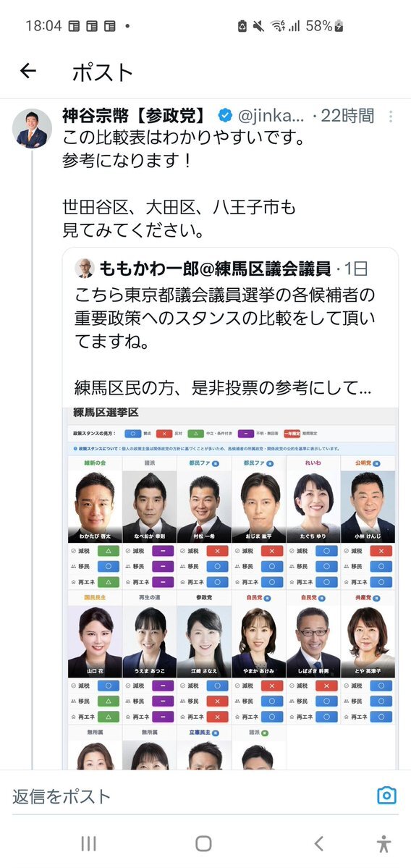Viewport: 411px width, 868px height.
Task: Open 神谷宗幣 profile avatar
Action: coord(32,128)
